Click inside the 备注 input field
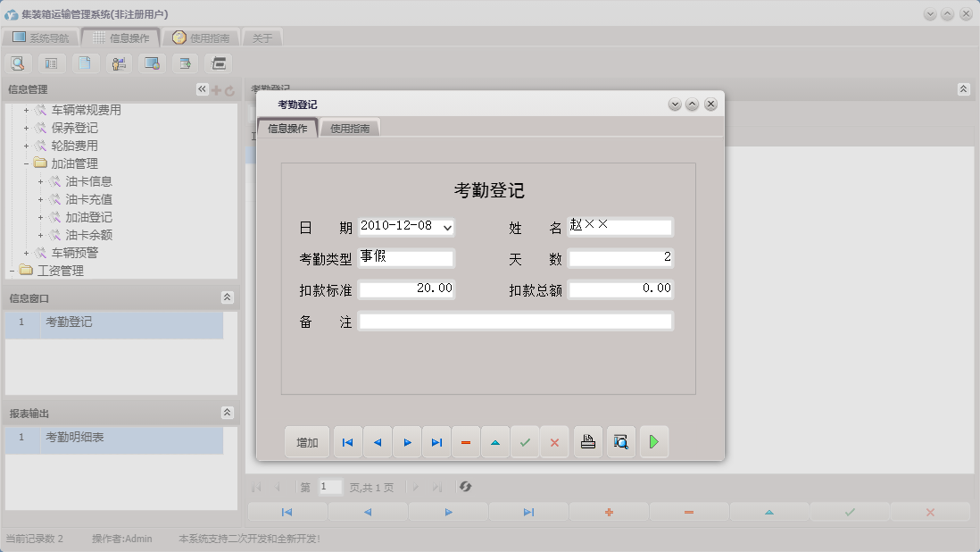980x552 pixels. coord(515,322)
